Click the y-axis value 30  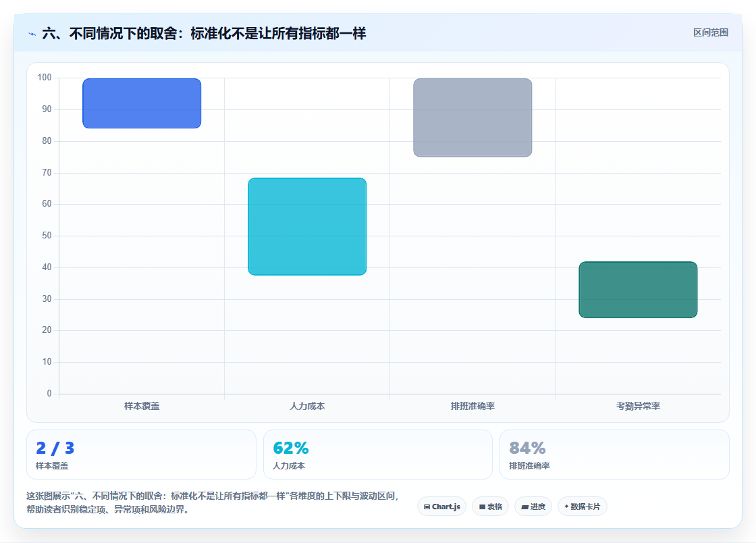pyautogui.click(x=47, y=299)
